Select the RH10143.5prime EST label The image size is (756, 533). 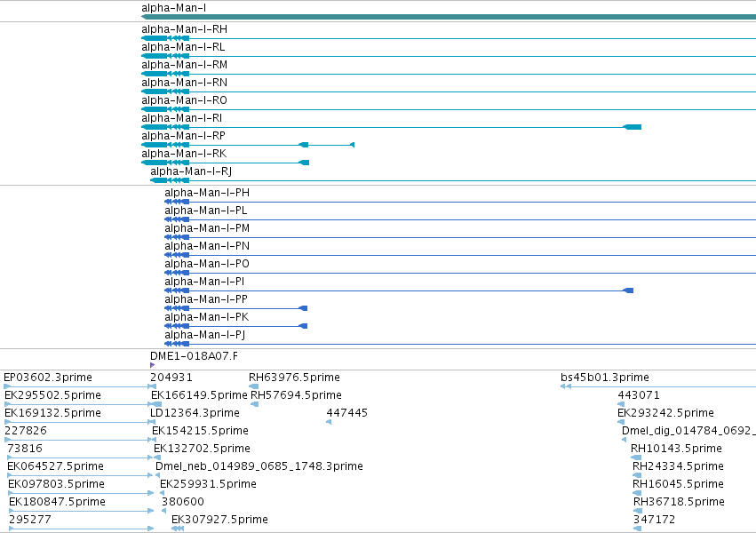(676, 449)
